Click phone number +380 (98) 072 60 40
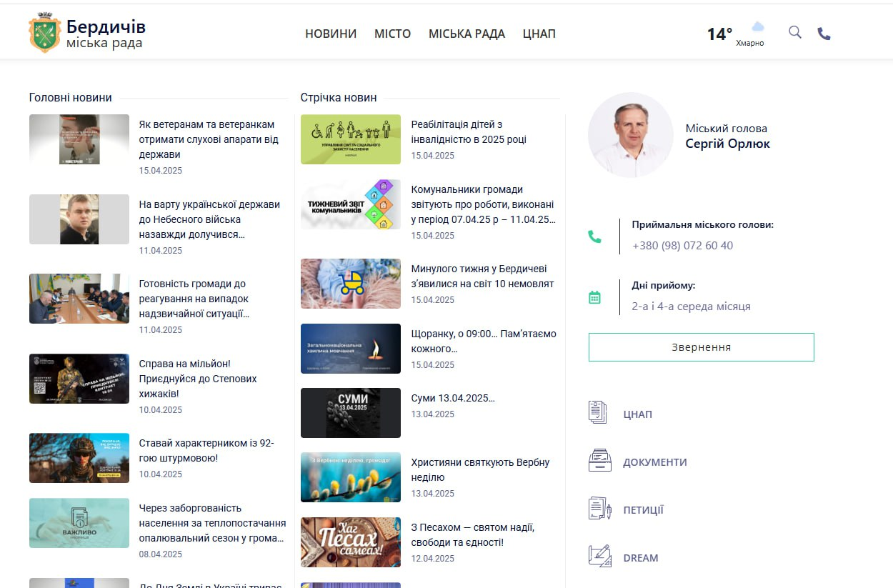 tap(682, 246)
